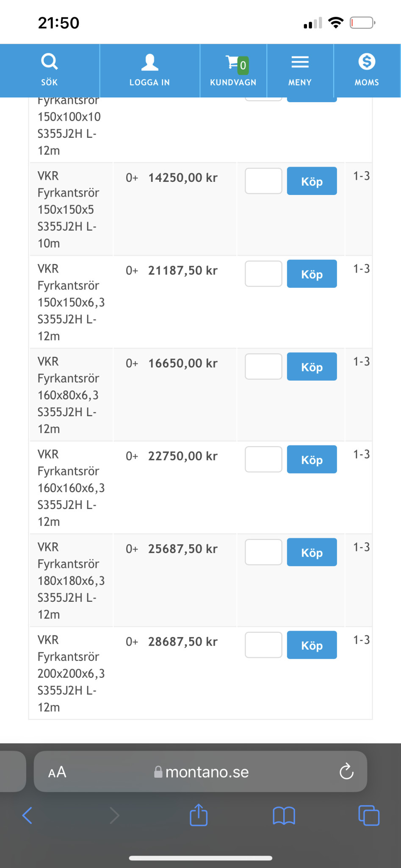Open Safari reader AA text options
This screenshot has height=868, width=401.
(57, 772)
